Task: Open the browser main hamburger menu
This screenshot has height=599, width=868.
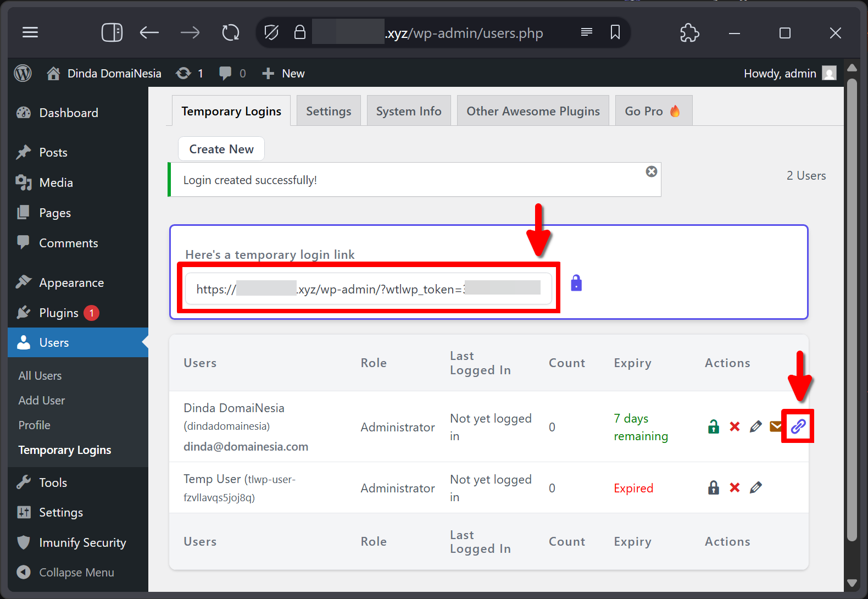Action: (x=30, y=32)
